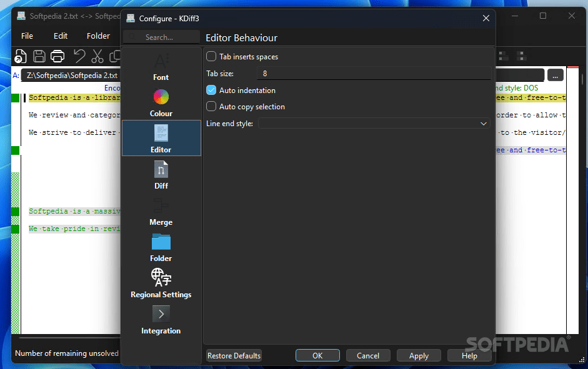Open the Merge settings page
Screen dimensions: 588x369
pyautogui.click(x=161, y=212)
